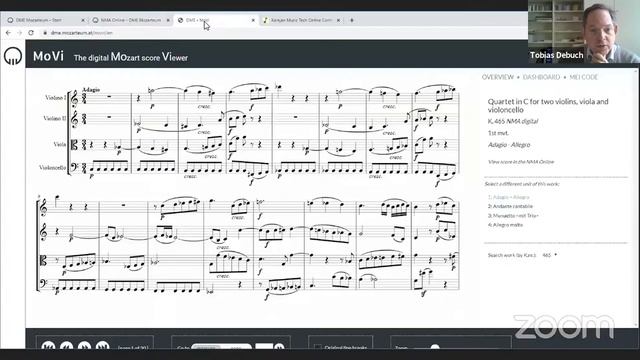Click the 'K. 465 NMA digital' text
Viewport: 640px width, 360px height.
click(513, 121)
